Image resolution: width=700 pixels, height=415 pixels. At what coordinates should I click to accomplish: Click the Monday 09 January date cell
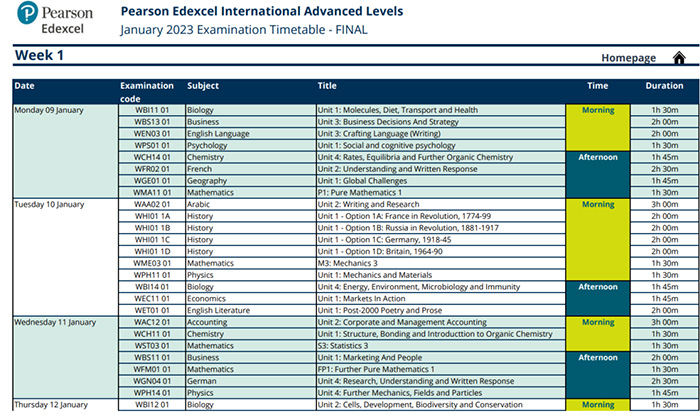click(49, 110)
